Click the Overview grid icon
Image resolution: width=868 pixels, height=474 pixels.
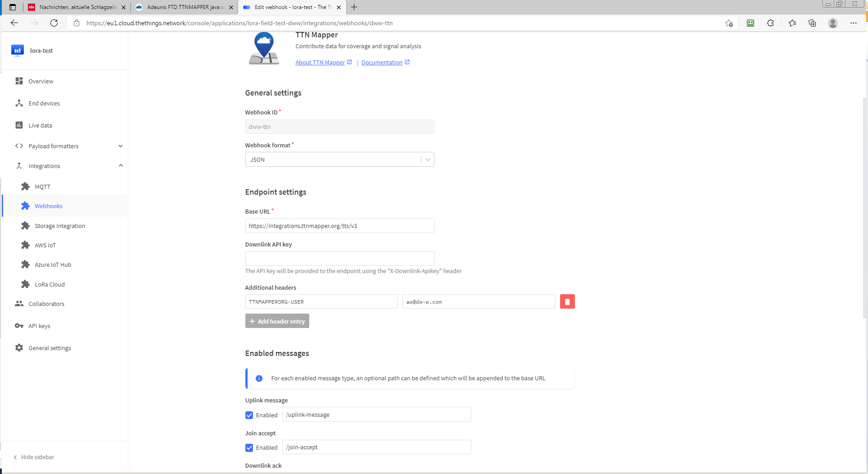pos(19,81)
